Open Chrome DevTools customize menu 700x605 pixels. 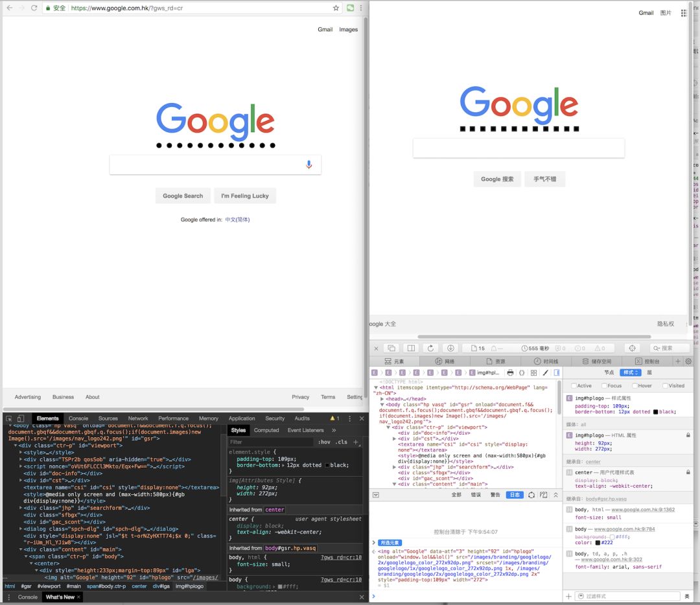pyautogui.click(x=349, y=418)
